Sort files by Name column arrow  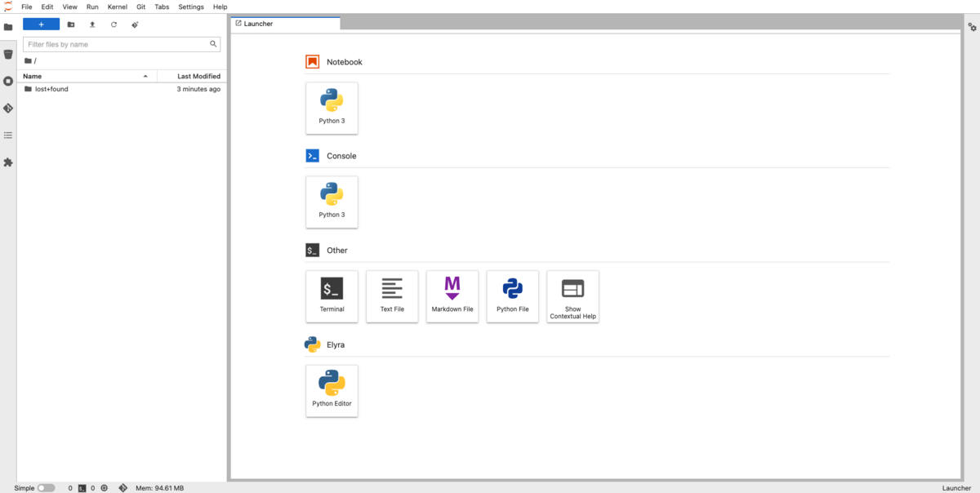145,76
